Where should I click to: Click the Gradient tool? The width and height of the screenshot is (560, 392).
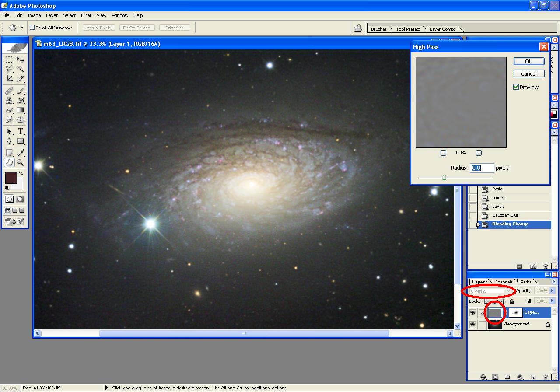point(20,110)
